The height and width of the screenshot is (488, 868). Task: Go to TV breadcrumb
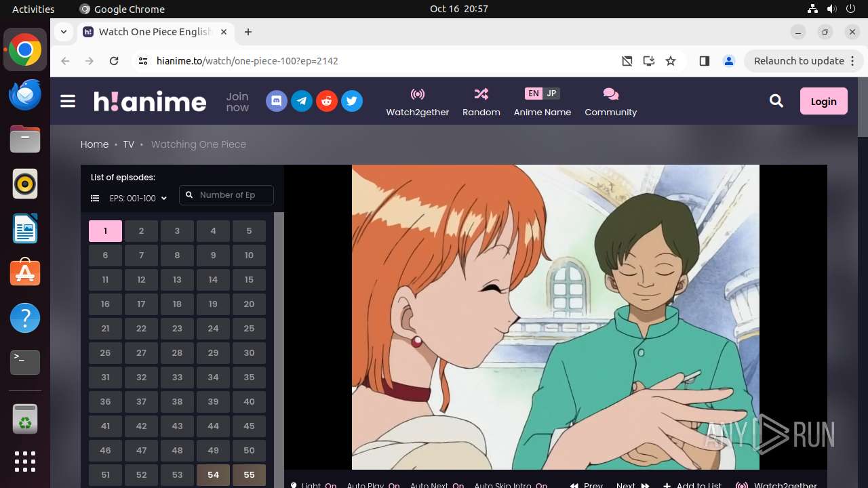pos(129,144)
